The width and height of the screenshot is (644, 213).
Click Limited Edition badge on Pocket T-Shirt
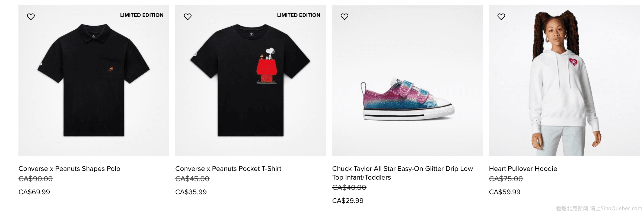[298, 15]
